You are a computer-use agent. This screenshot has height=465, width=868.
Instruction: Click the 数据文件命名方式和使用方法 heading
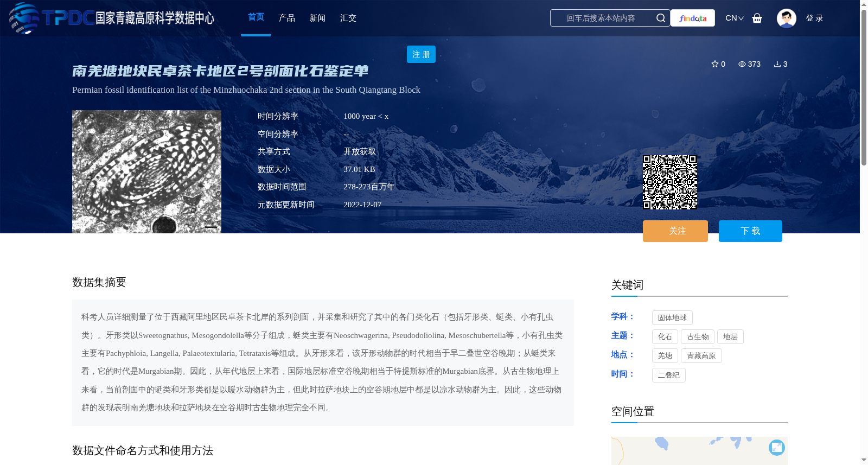pos(143,450)
